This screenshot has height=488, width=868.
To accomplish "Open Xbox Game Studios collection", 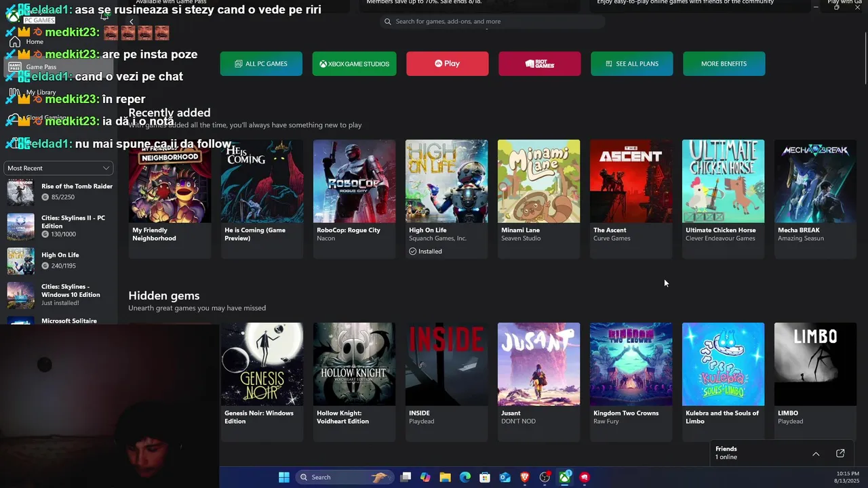I will point(354,64).
